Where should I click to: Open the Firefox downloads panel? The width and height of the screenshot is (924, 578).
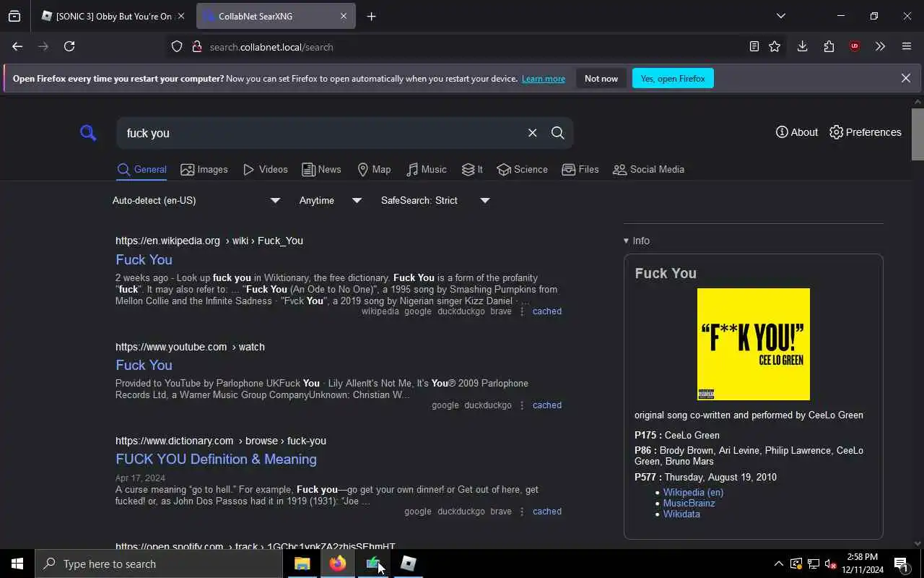point(802,46)
